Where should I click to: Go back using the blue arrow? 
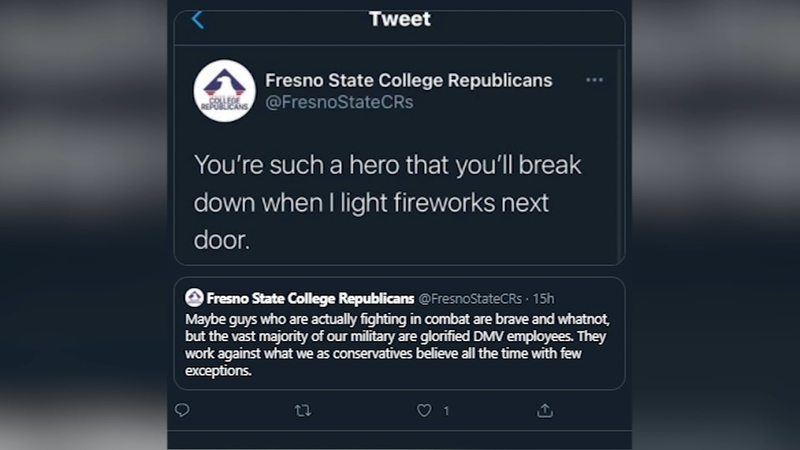point(198,20)
